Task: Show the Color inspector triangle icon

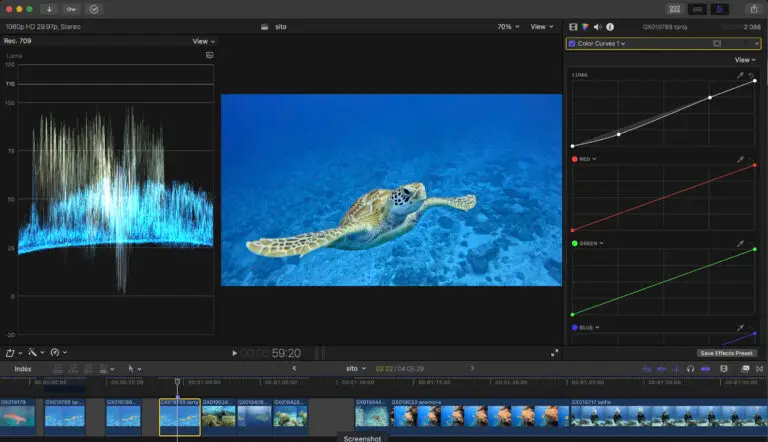Action: tap(585, 27)
